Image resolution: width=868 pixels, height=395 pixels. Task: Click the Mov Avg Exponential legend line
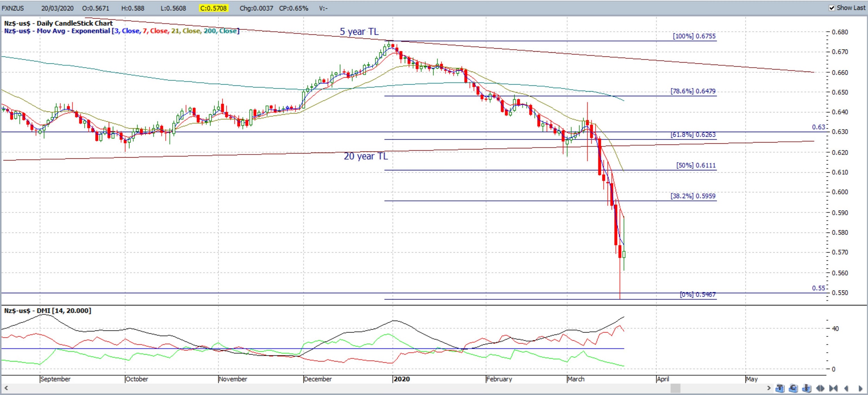click(122, 31)
